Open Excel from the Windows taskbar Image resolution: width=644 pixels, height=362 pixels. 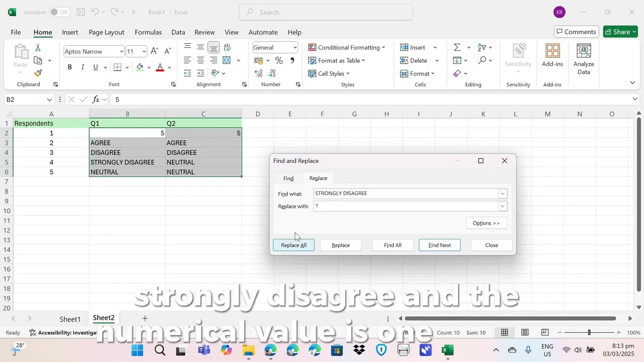pyautogui.click(x=448, y=350)
